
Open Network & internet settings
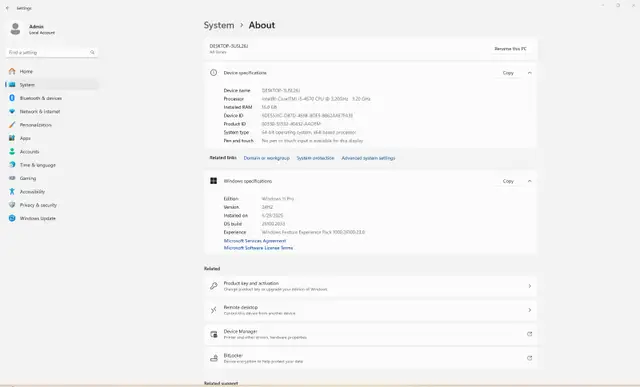pos(52,111)
